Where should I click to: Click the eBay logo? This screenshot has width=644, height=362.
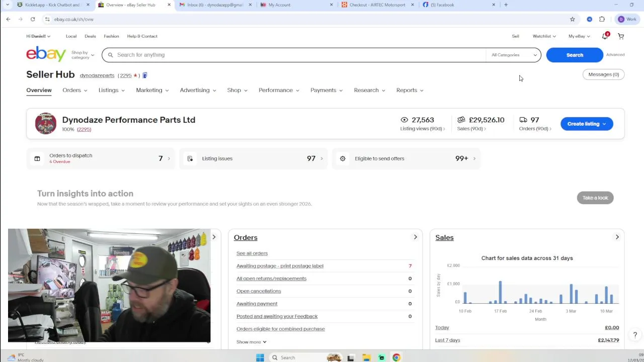[46, 54]
